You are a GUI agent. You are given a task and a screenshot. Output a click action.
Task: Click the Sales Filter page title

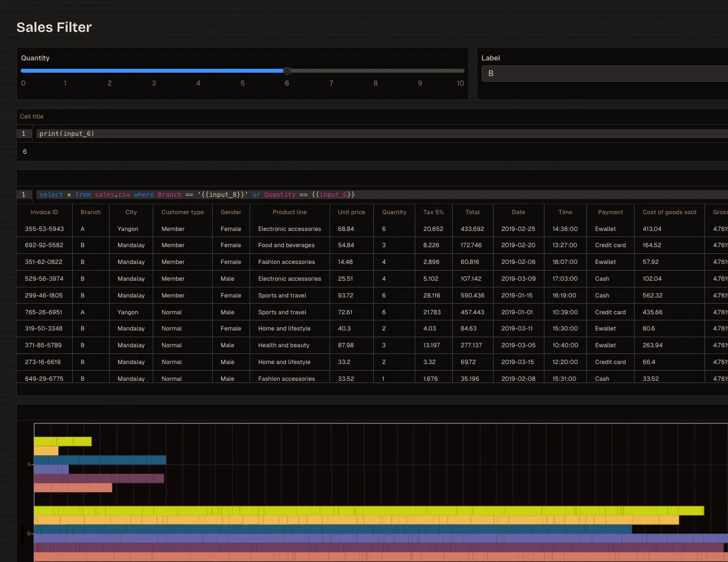pyautogui.click(x=54, y=27)
